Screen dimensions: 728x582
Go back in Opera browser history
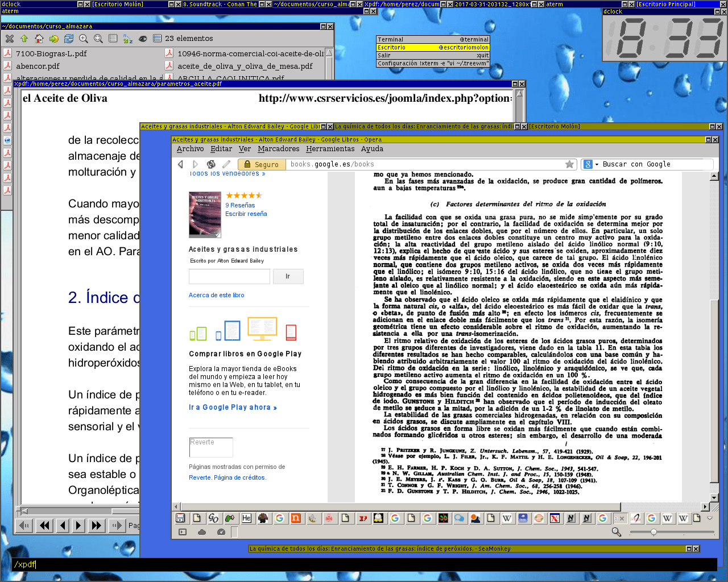pyautogui.click(x=181, y=164)
